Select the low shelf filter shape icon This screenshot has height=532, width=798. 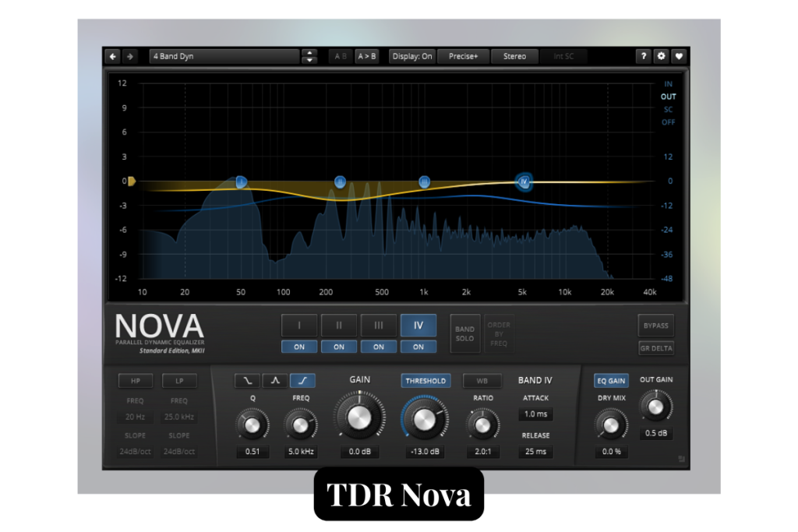pyautogui.click(x=247, y=380)
